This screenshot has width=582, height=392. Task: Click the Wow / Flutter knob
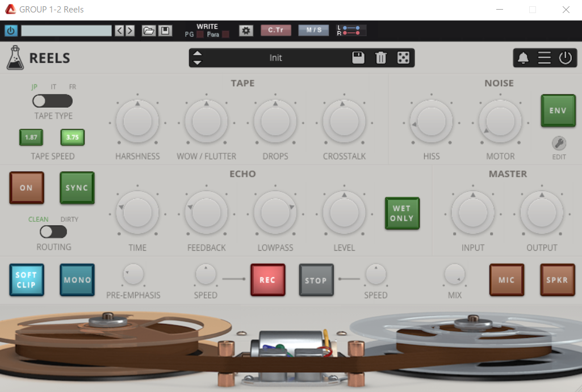(x=206, y=121)
